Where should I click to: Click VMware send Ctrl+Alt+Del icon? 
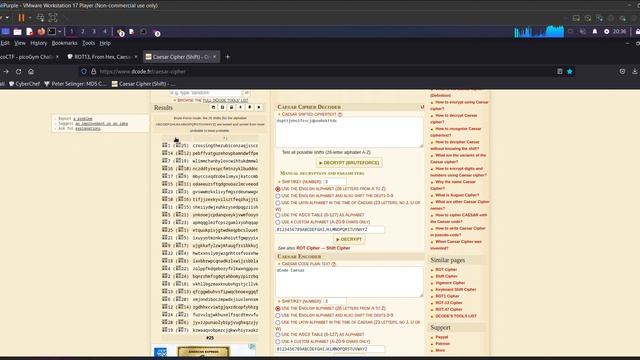coord(40,18)
